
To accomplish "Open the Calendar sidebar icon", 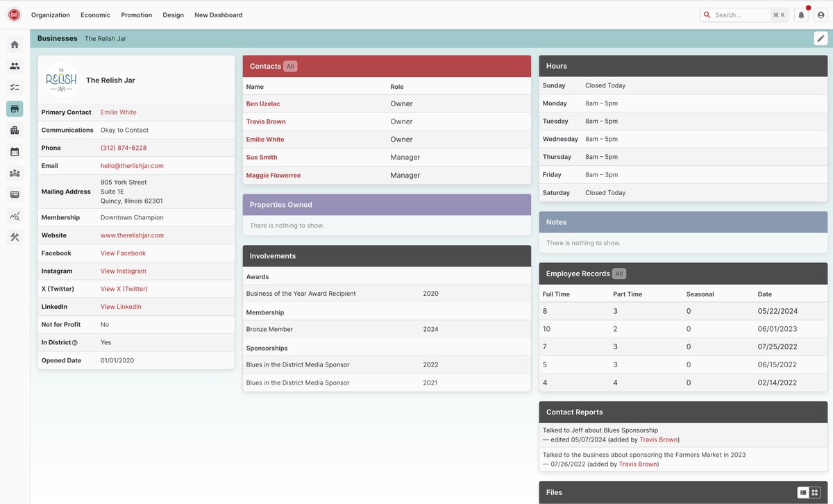I will coord(15,152).
